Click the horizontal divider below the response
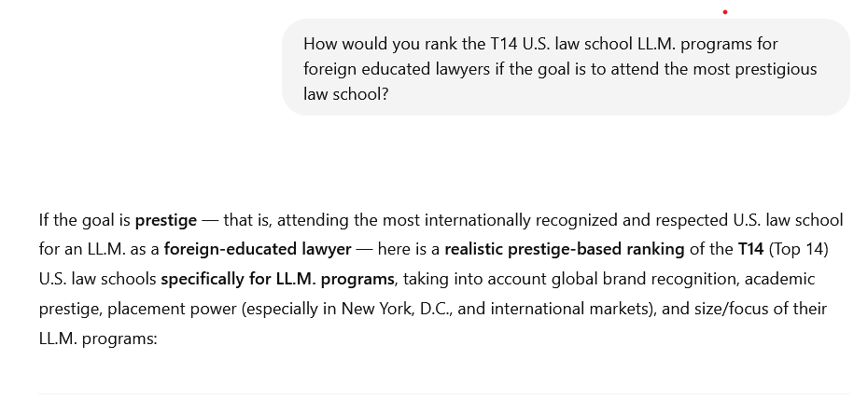This screenshot has width=868, height=401. point(444,394)
